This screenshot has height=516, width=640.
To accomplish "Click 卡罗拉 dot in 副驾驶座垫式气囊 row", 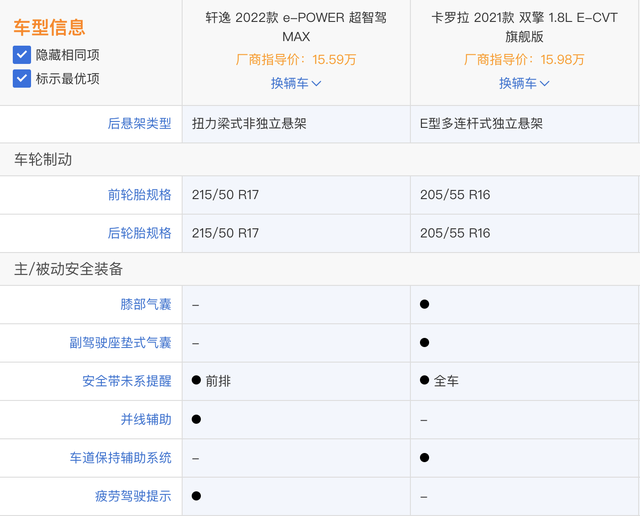I will click(424, 343).
